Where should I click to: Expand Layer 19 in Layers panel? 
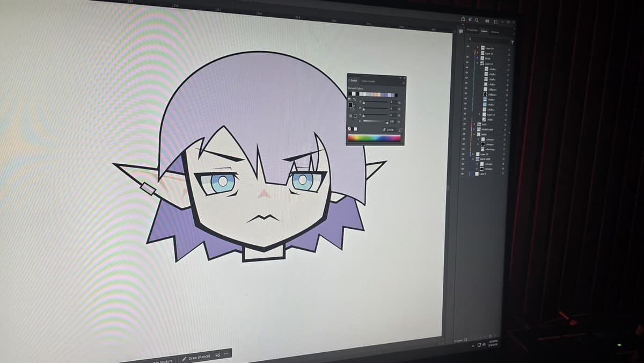pos(478,48)
